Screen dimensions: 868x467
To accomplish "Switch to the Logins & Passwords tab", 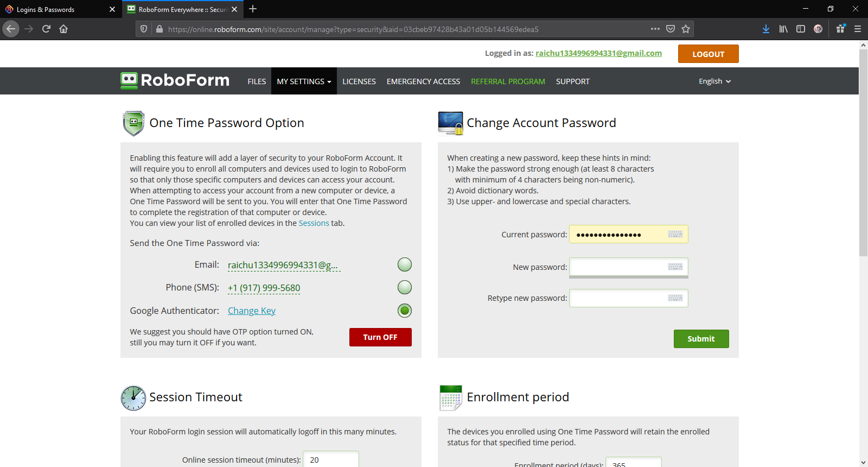I will (60, 9).
